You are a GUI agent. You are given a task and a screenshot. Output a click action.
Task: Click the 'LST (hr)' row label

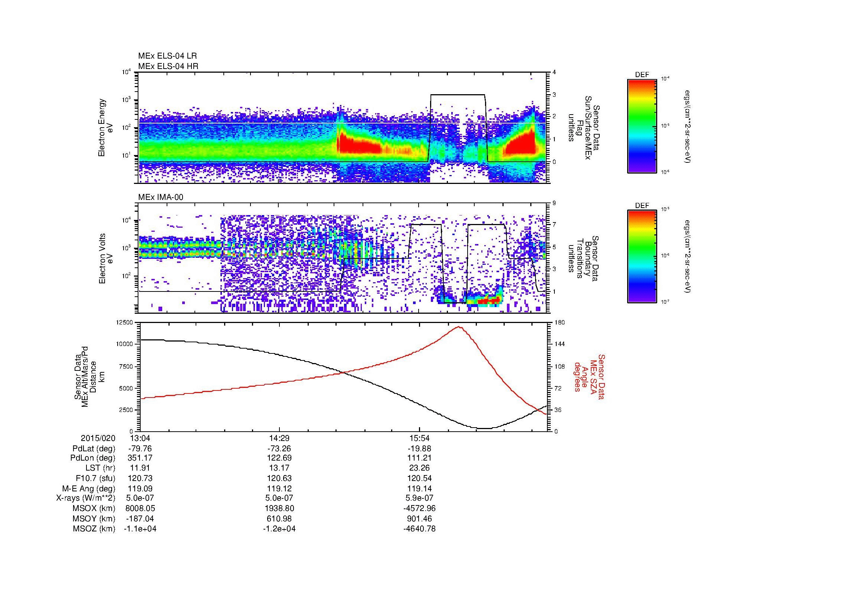tap(100, 468)
